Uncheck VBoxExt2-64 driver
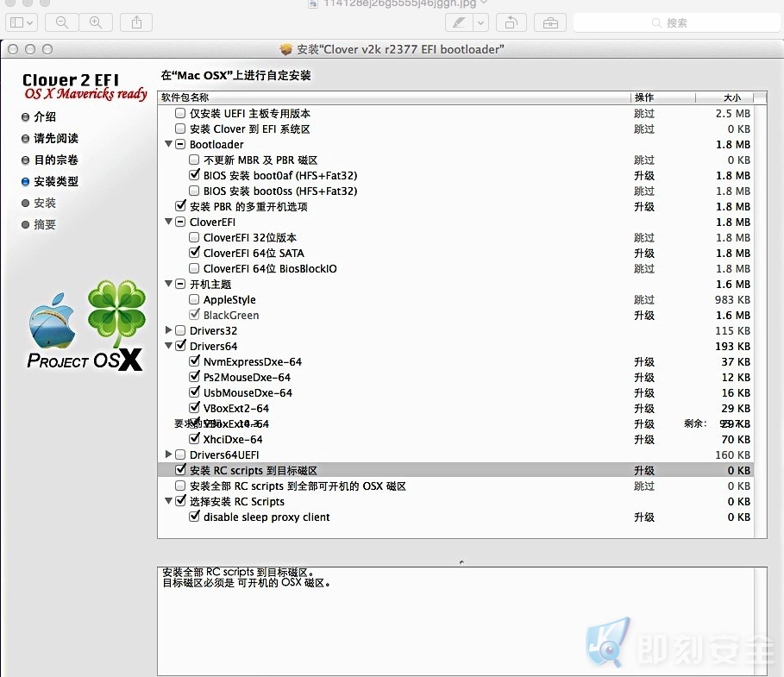784x677 pixels. pyautogui.click(x=194, y=407)
